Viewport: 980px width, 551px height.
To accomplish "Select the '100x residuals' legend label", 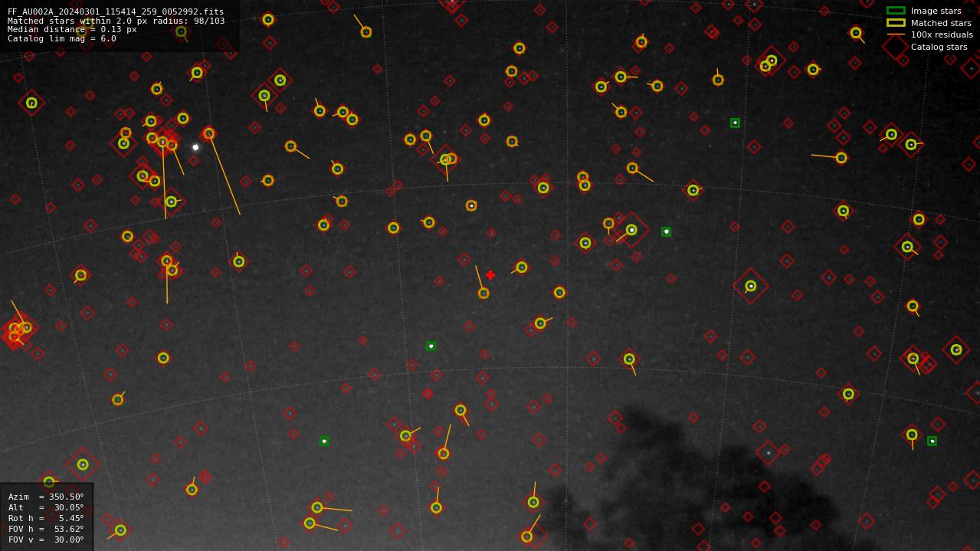I will click(x=942, y=34).
